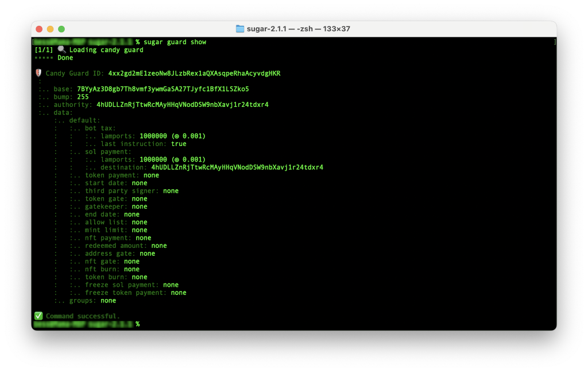Click the "sugar guard show" command text
588x372 pixels.
tap(175, 42)
